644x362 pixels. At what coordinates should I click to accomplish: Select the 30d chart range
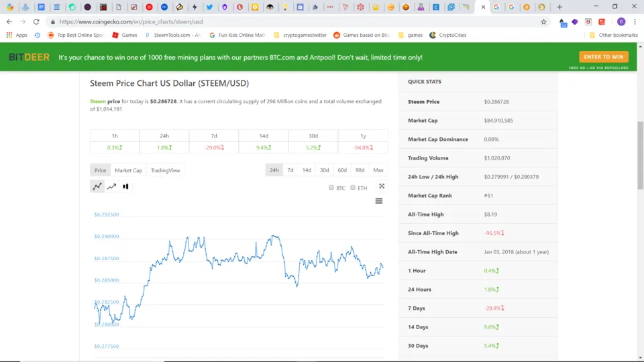click(325, 170)
